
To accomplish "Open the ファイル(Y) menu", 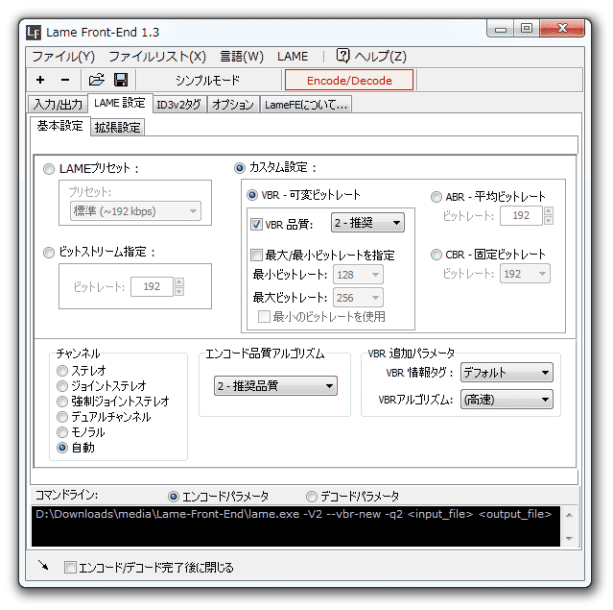I will click(x=63, y=56).
